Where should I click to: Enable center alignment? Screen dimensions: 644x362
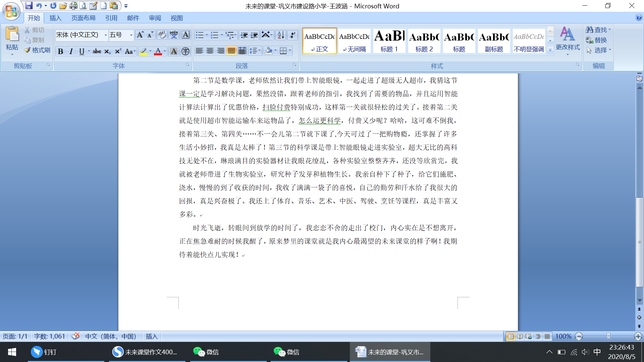tap(210, 51)
